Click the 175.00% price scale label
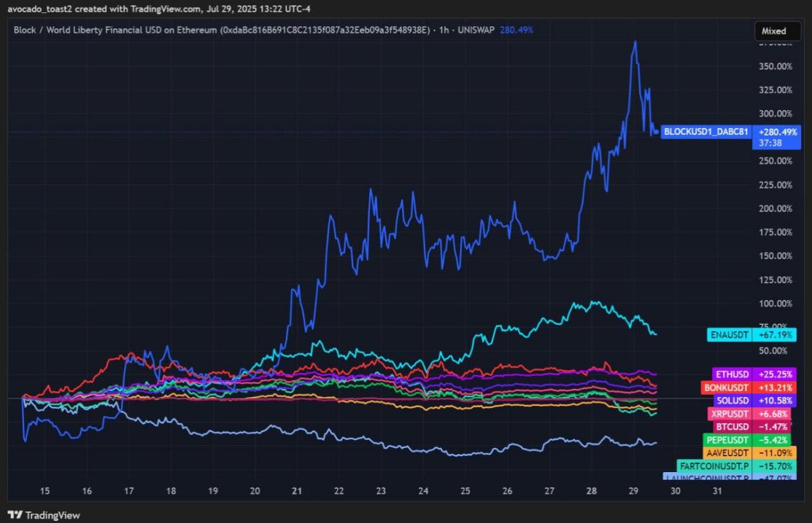 [x=775, y=233]
